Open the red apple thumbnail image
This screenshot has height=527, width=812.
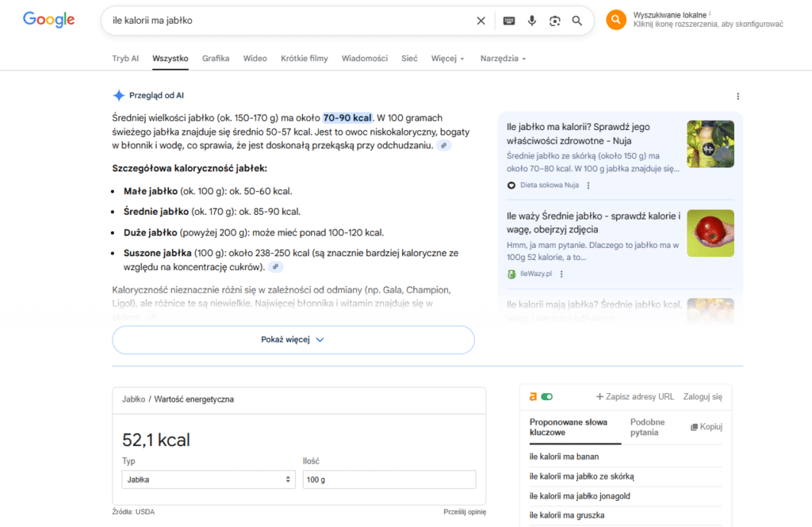(x=710, y=233)
